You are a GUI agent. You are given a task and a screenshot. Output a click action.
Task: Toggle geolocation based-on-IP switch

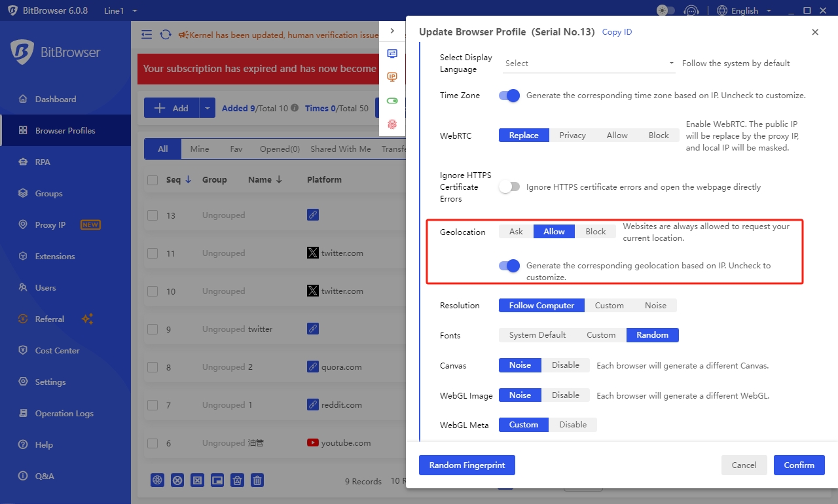coord(509,266)
